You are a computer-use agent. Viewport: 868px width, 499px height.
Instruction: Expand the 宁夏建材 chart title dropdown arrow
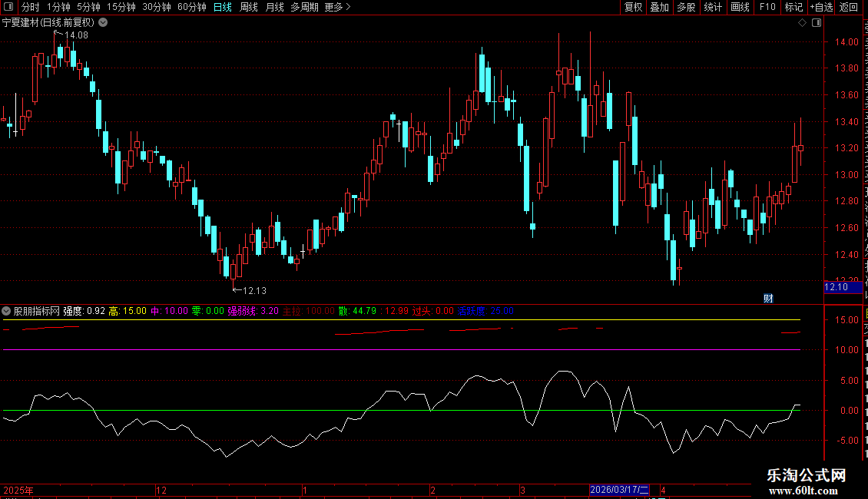pyautogui.click(x=103, y=23)
